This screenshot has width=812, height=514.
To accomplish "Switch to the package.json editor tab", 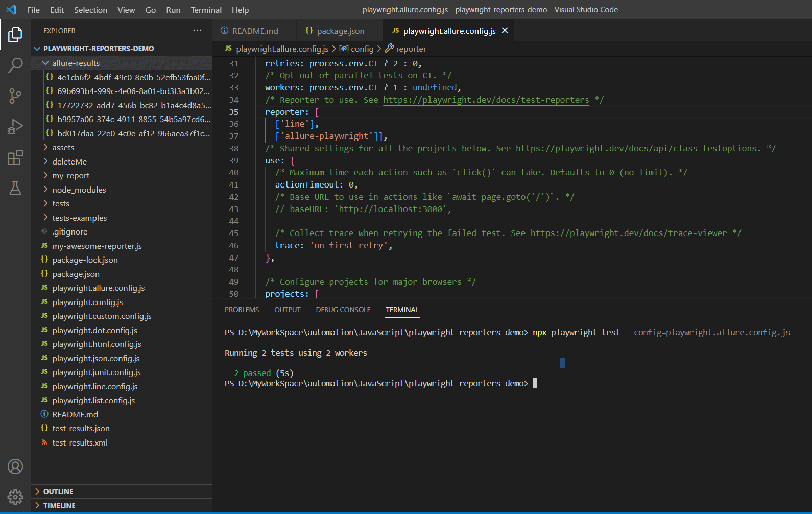I will pyautogui.click(x=340, y=31).
